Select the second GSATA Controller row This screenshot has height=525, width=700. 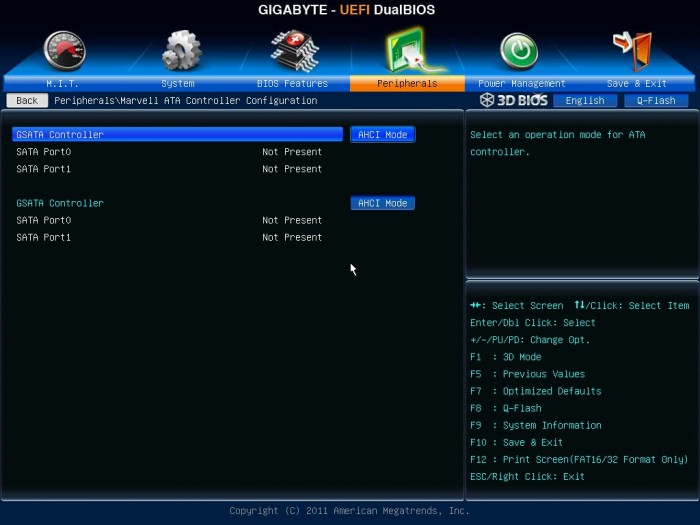[177, 203]
